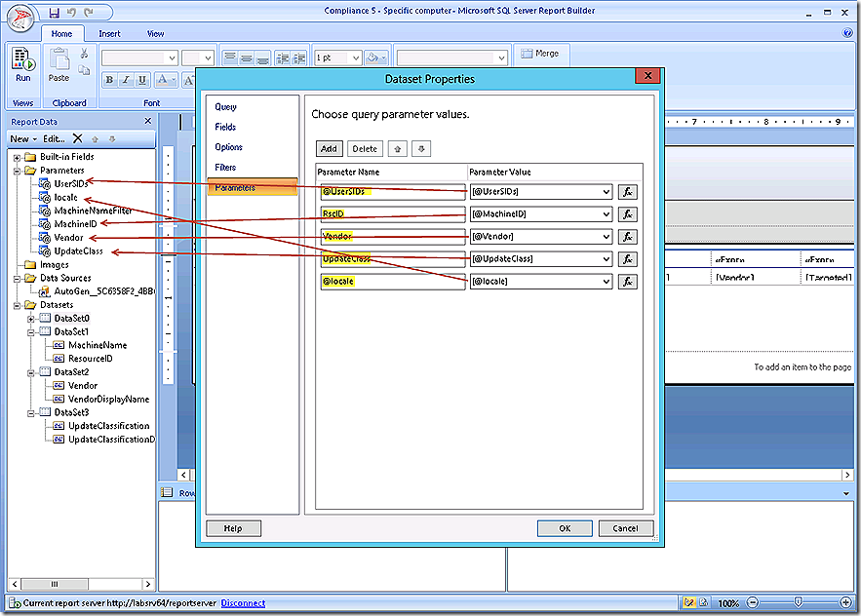Close the Report Data pane
This screenshot has height=616, width=861.
tap(147, 121)
